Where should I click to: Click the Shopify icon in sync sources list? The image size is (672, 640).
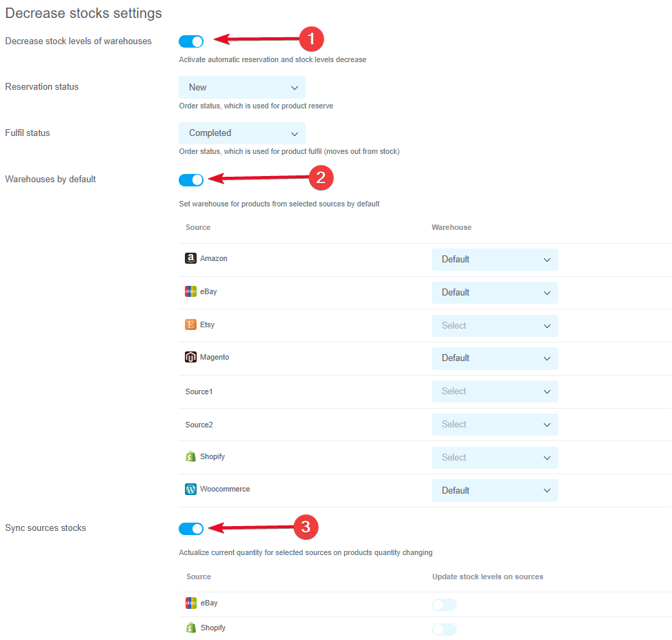(x=191, y=628)
